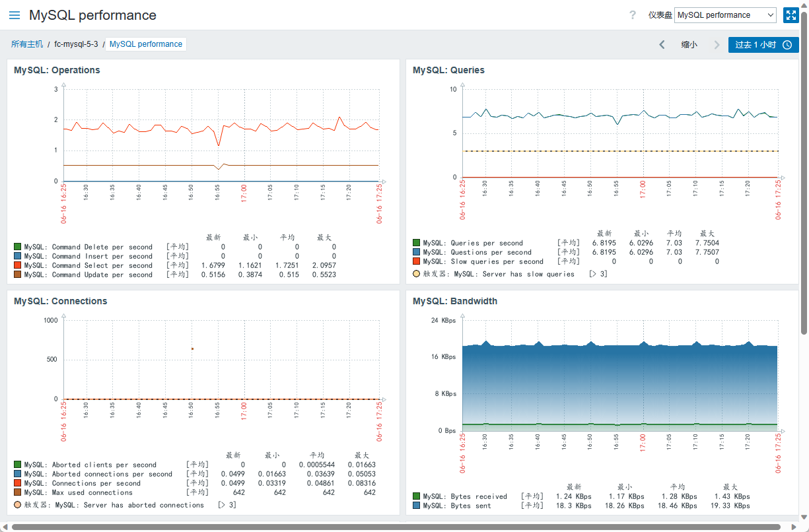
Task: Click the MySQL: Bandwidth graph title
Action: click(x=455, y=301)
